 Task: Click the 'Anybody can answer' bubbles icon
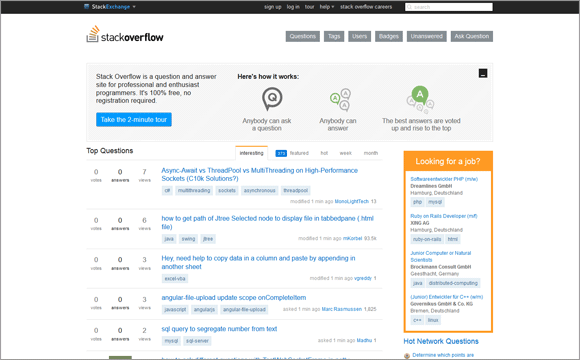tap(340, 100)
